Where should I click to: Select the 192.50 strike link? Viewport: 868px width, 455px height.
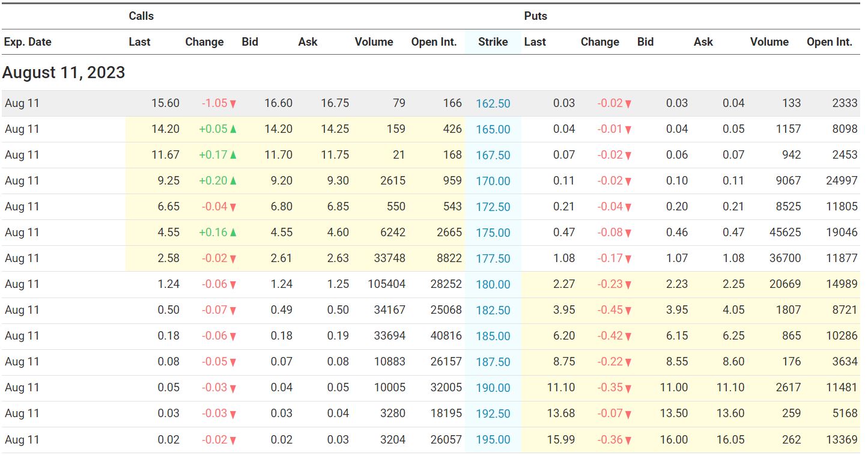pyautogui.click(x=493, y=414)
